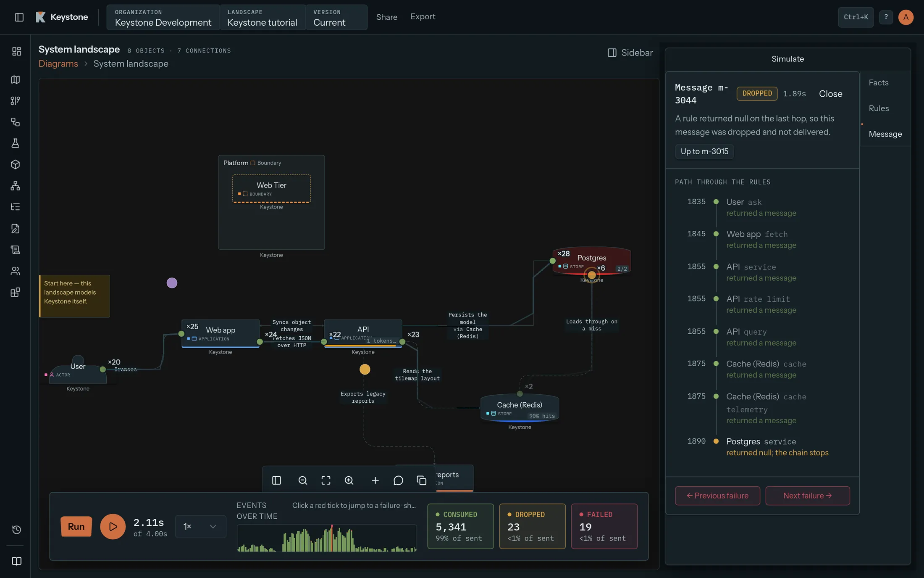924x578 pixels.
Task: Collapse the left navigation panel icon
Action: pyautogui.click(x=19, y=17)
